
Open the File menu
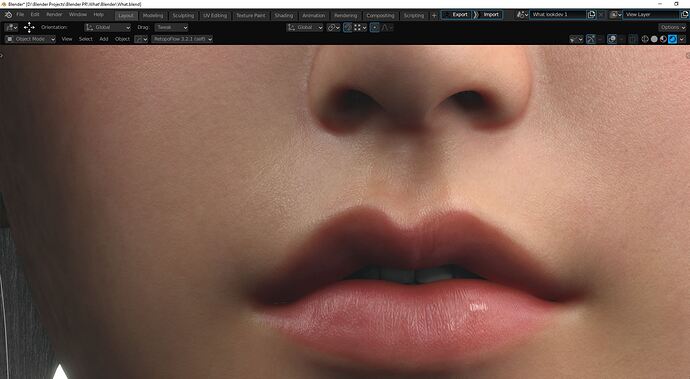point(20,15)
